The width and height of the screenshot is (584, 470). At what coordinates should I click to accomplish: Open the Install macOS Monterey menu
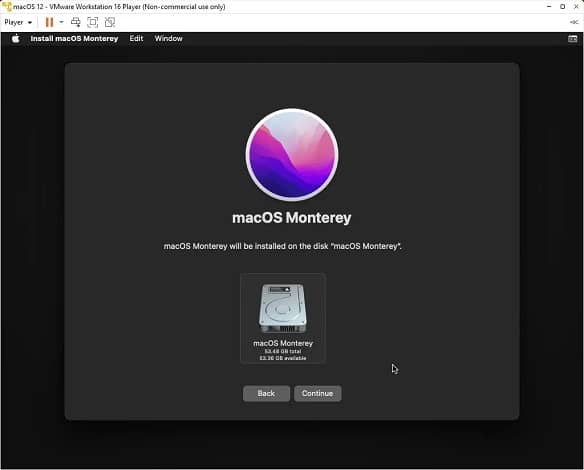tap(74, 38)
